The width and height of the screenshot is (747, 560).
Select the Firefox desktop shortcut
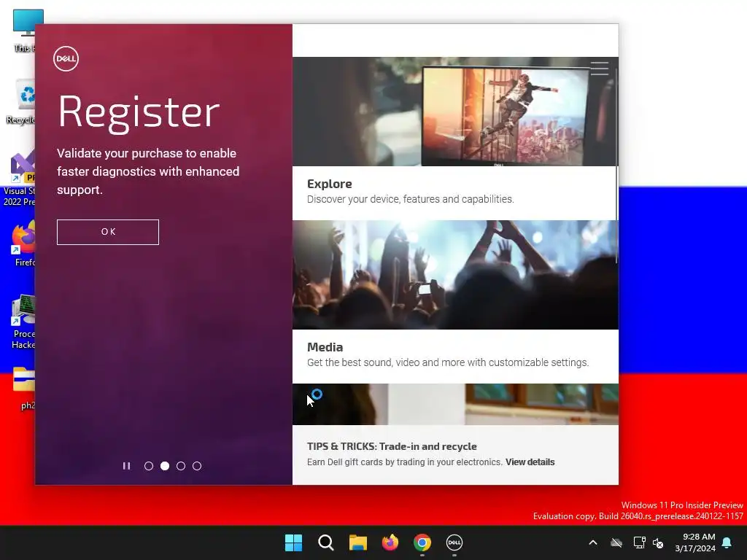24,244
